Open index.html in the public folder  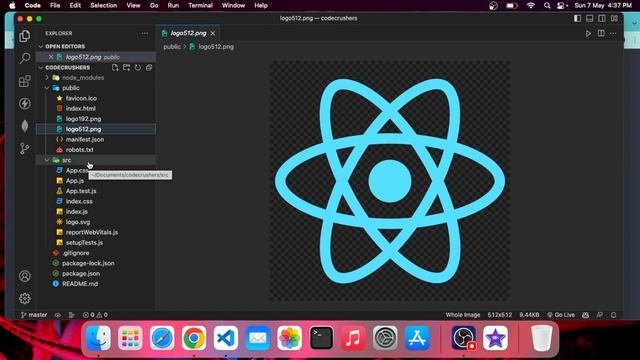[80, 108]
